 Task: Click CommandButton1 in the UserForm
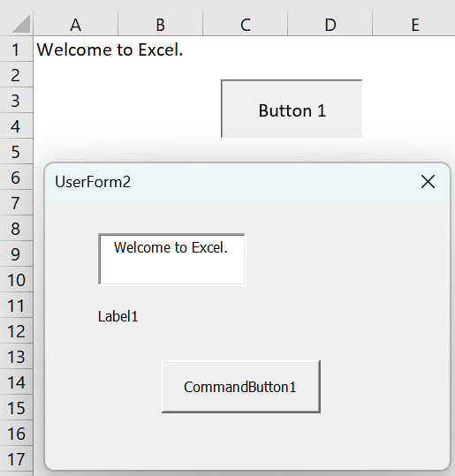coord(241,387)
